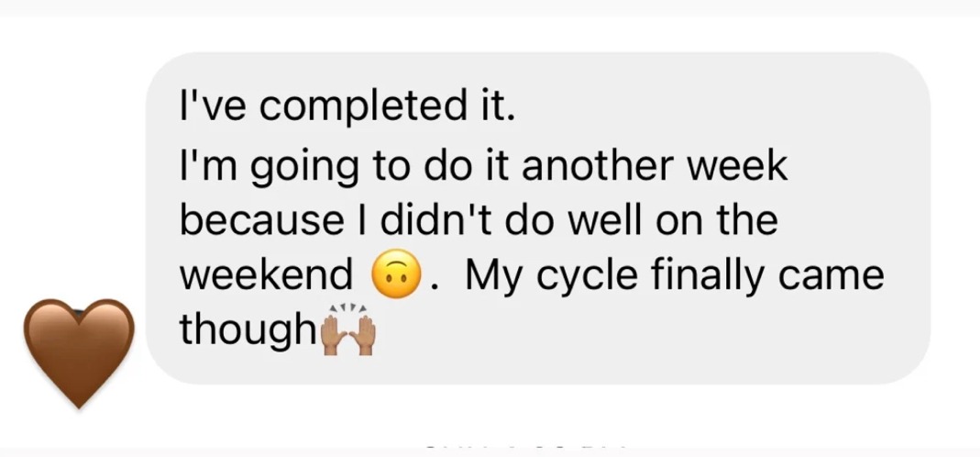The image size is (980, 457).
Task: Click the brown heart emoji reaction
Action: (x=78, y=351)
